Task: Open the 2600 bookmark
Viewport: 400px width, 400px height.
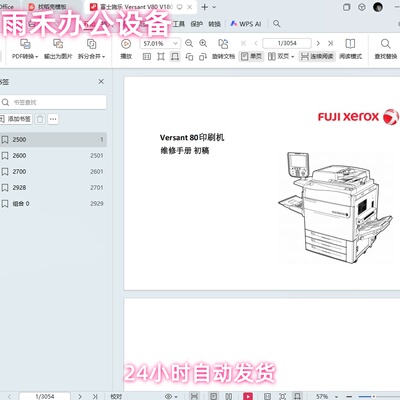Action: [53, 156]
